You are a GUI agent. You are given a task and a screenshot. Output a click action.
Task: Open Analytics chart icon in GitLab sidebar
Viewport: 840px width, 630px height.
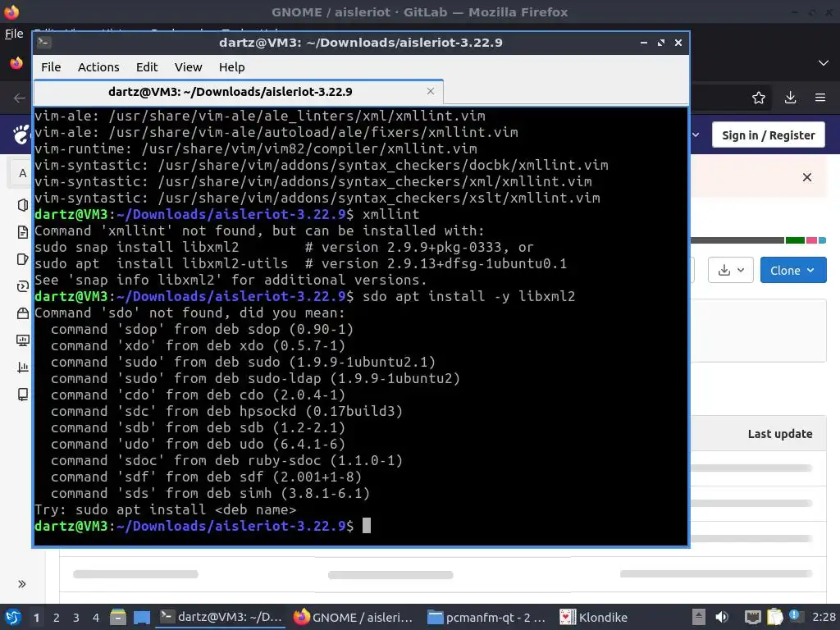pyautogui.click(x=22, y=367)
